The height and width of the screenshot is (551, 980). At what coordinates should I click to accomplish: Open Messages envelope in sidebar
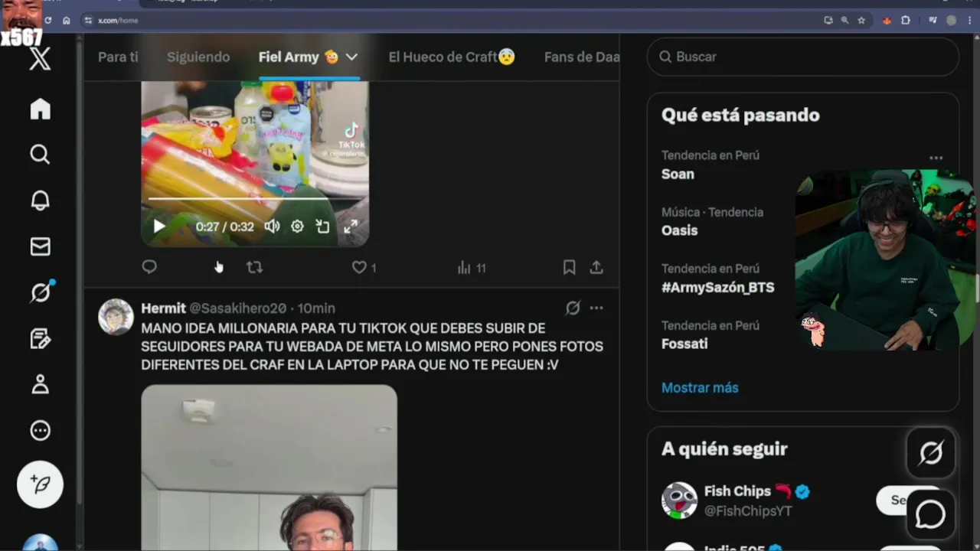click(40, 246)
